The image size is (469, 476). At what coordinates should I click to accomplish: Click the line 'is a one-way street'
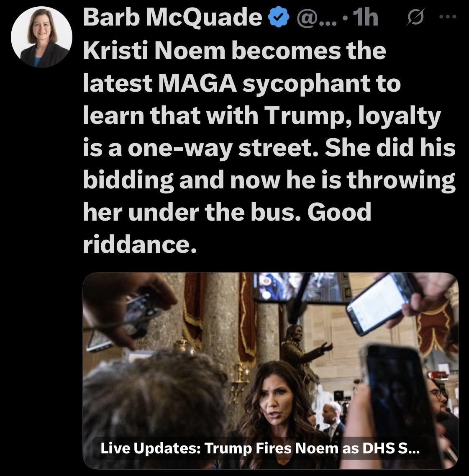tap(200, 147)
